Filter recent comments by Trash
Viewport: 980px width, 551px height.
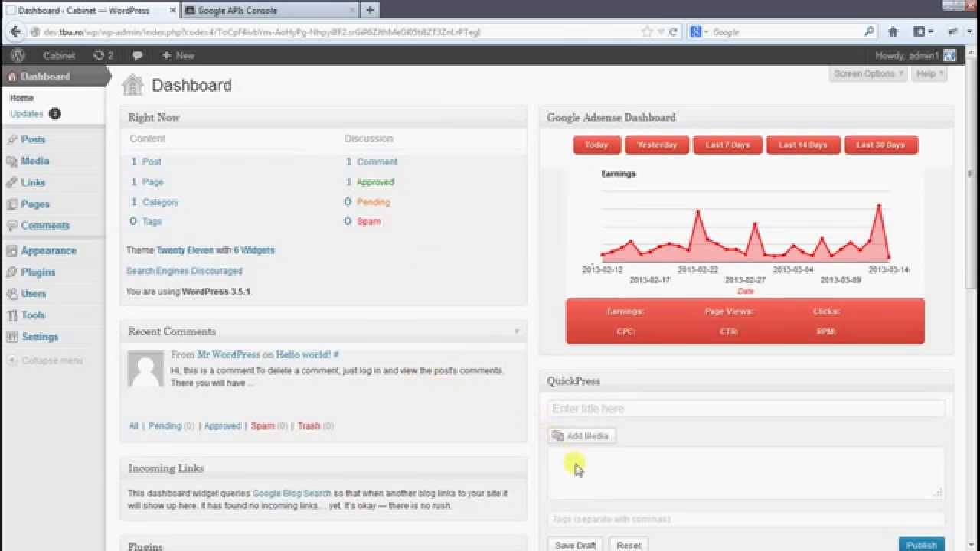[x=309, y=425]
